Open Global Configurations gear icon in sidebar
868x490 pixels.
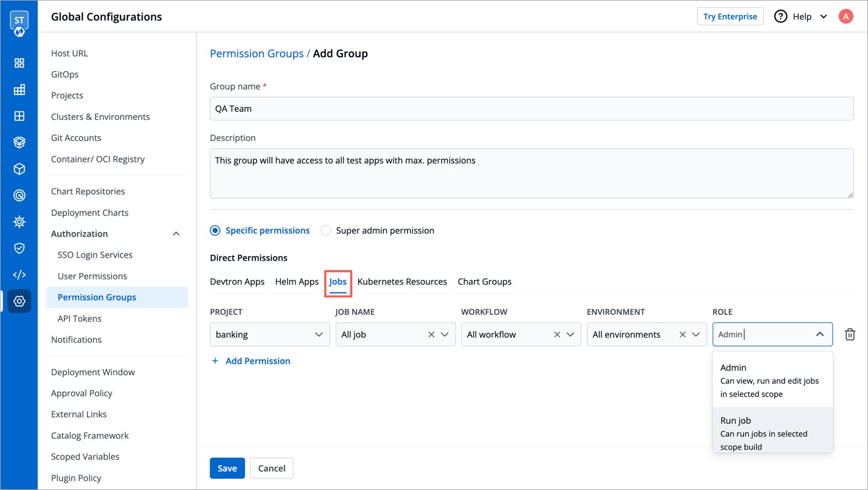[19, 301]
